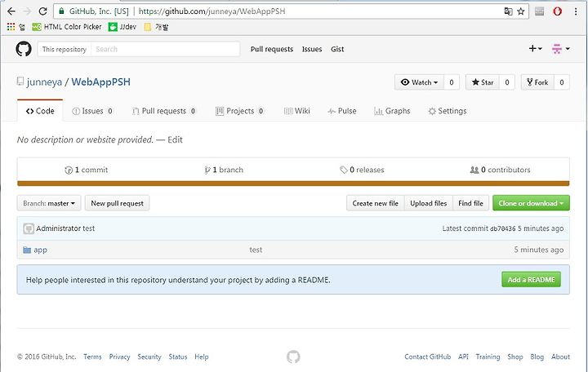This screenshot has width=588, height=372.
Task: Click the repository Search input field
Action: [165, 49]
